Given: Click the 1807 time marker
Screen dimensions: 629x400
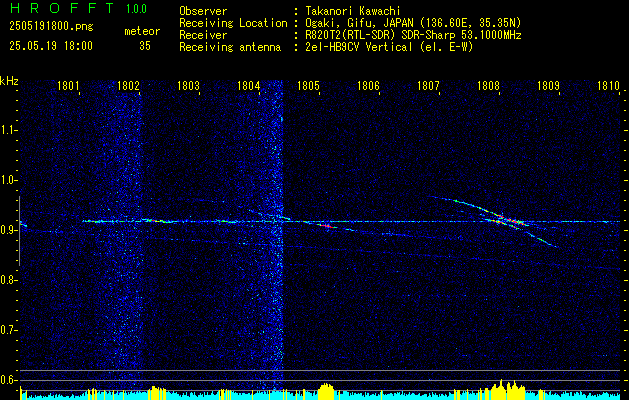Looking at the screenshot, I should click(428, 85).
